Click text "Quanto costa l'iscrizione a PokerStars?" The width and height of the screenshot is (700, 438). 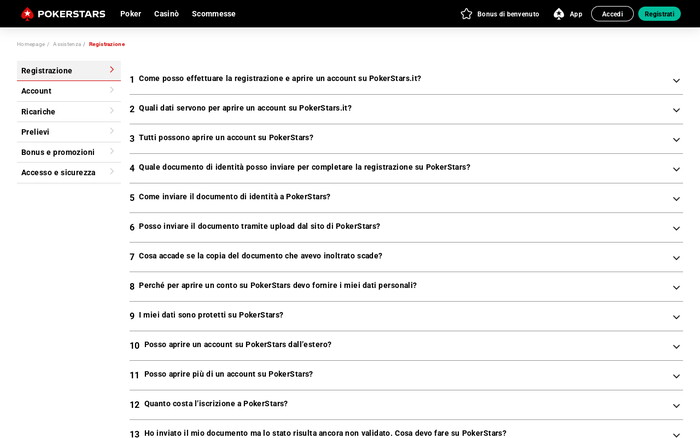coord(216,404)
